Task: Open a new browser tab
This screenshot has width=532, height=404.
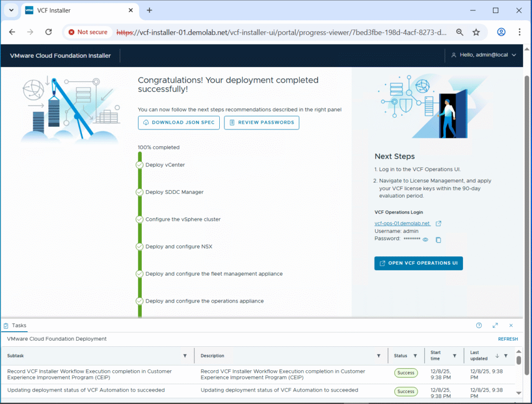Action: coord(149,10)
